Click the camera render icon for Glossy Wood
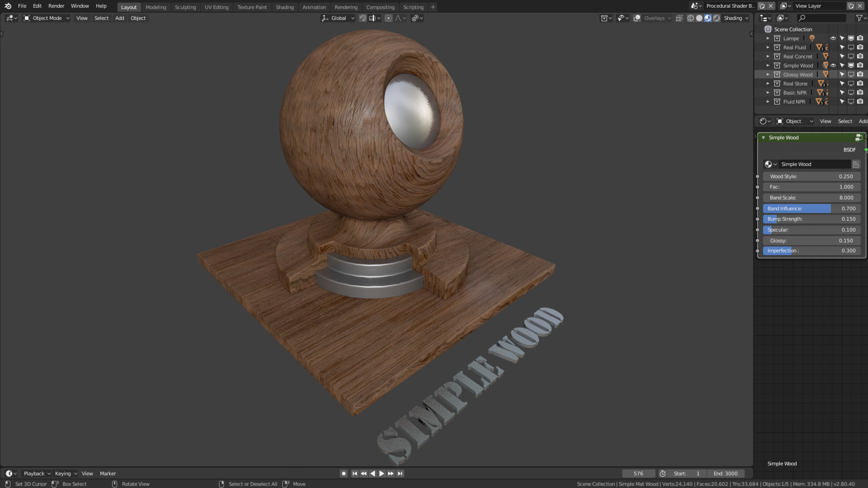868x488 pixels. click(x=860, y=74)
